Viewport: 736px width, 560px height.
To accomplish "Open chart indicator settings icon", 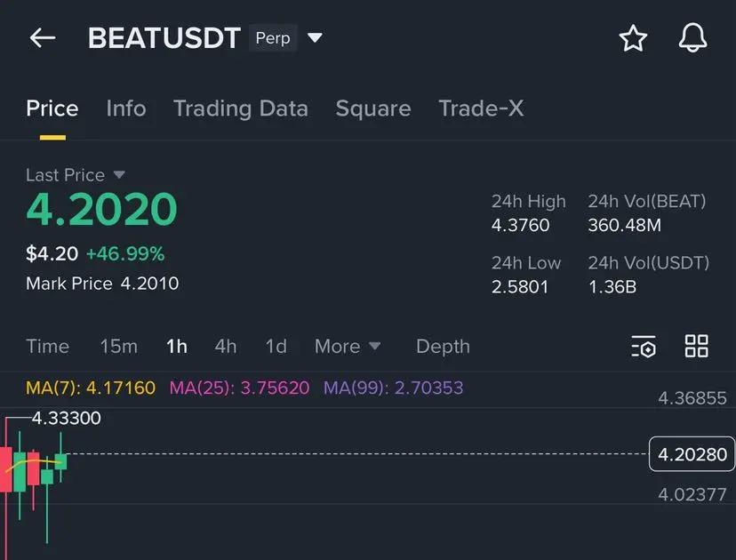I will click(x=644, y=347).
